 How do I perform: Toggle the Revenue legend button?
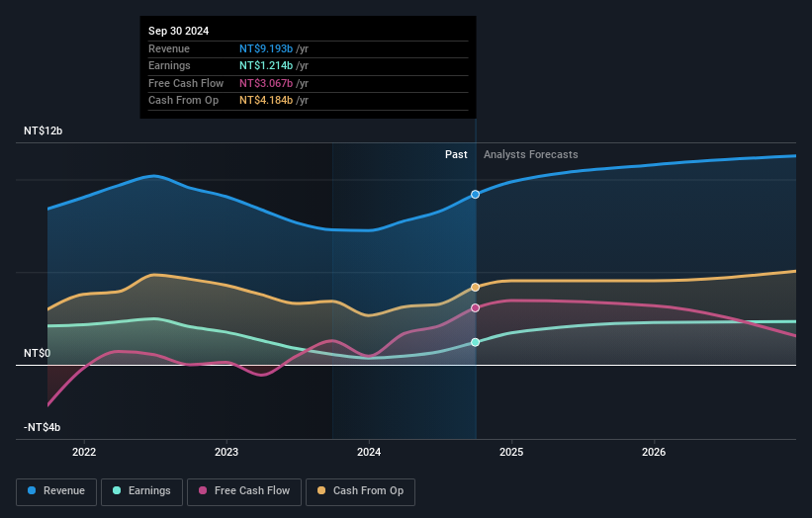coord(56,491)
